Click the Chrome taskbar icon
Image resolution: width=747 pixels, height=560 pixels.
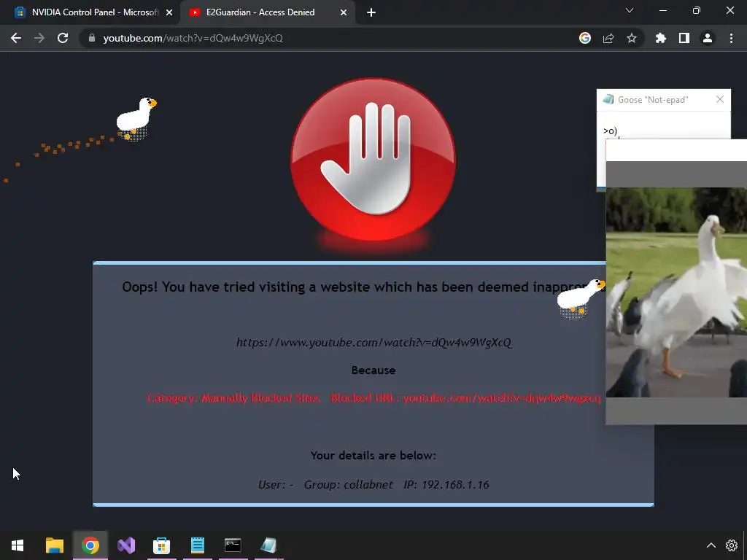tap(90, 545)
